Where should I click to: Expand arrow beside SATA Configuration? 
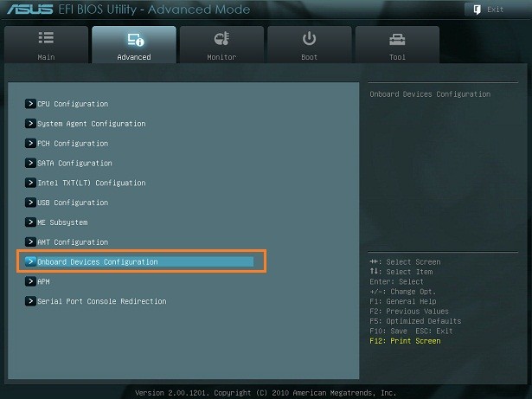(x=30, y=163)
